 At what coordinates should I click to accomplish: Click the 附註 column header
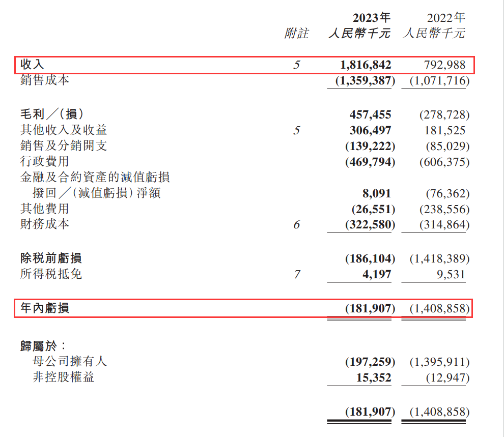[x=296, y=34]
